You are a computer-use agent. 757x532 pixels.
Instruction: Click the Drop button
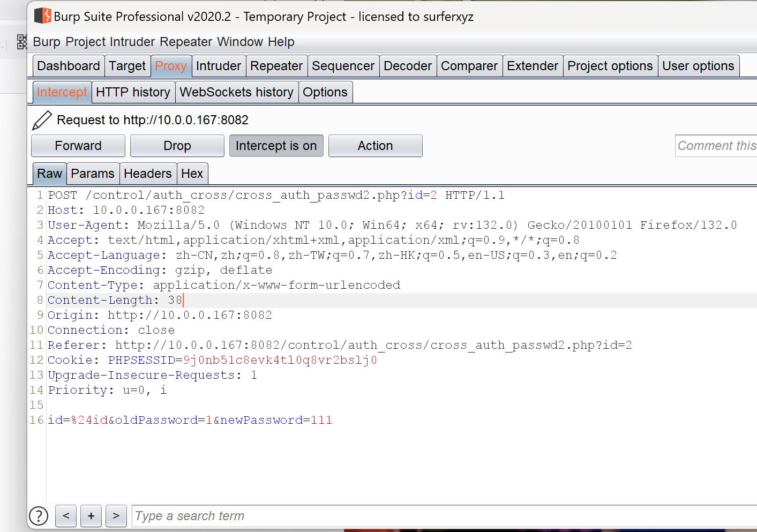(x=177, y=146)
